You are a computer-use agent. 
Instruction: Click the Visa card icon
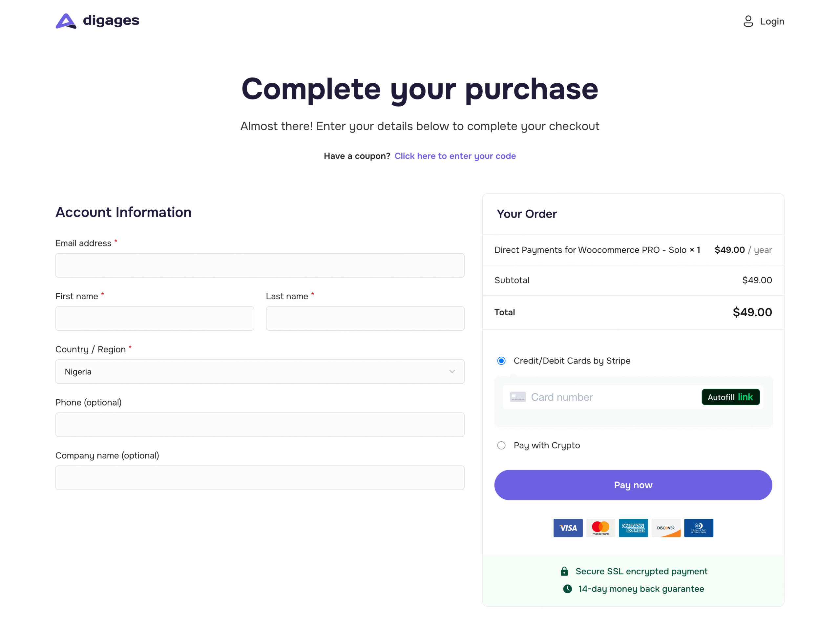click(568, 528)
